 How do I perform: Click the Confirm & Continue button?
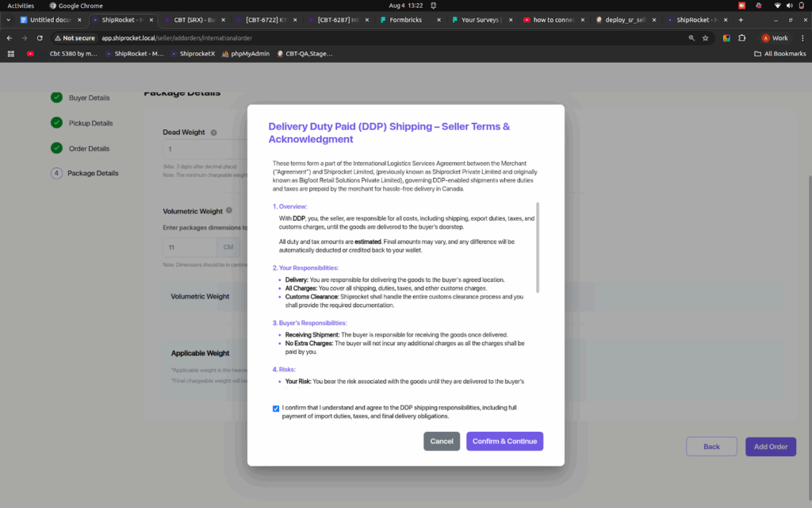[504, 441]
